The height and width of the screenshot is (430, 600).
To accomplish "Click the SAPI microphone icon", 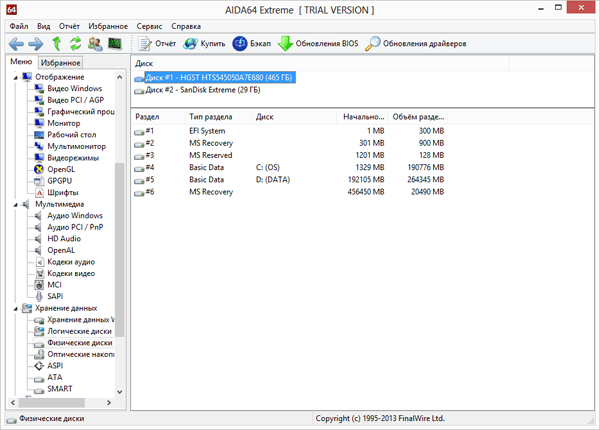I will click(x=39, y=296).
